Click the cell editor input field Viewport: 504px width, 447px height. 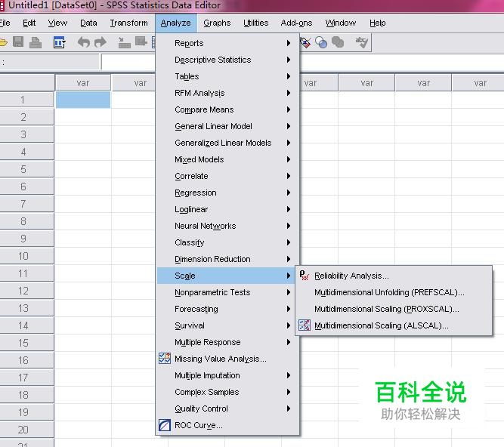point(128,62)
